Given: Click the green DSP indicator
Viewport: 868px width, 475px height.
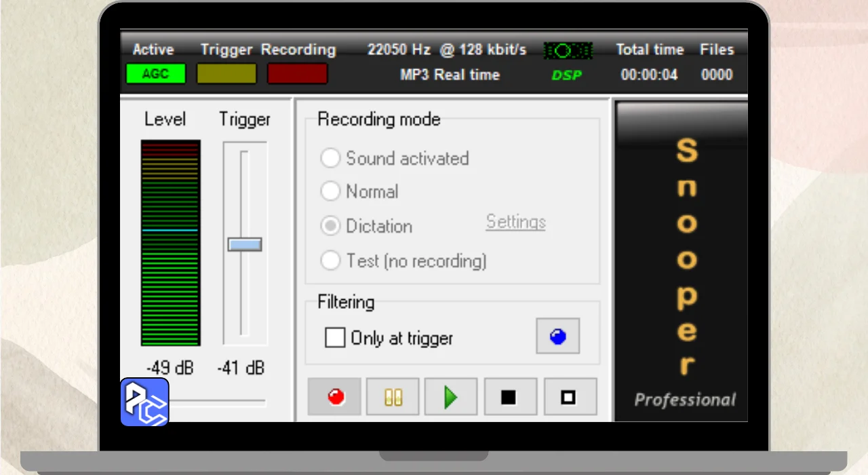Looking at the screenshot, I should pos(567,75).
